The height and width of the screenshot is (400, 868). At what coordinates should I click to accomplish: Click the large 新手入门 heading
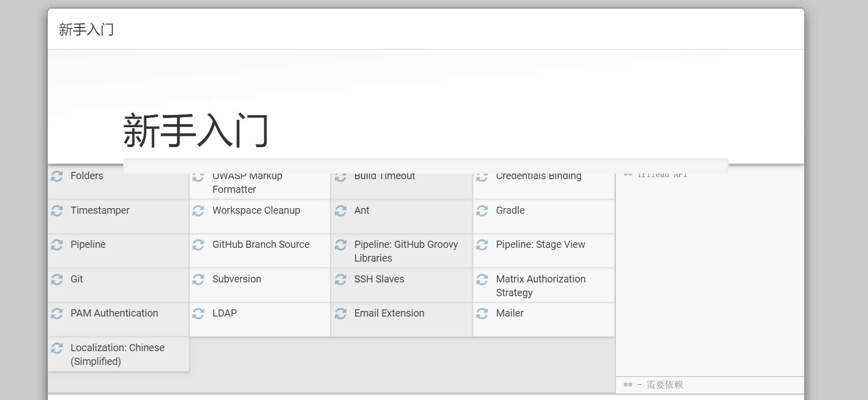coord(196,130)
